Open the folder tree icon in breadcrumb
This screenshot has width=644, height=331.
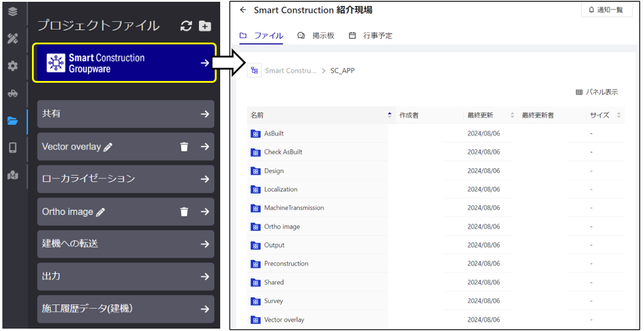click(x=255, y=70)
